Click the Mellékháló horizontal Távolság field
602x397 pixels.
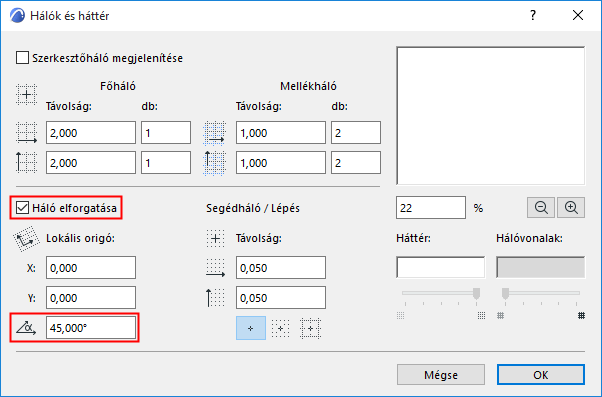[x=281, y=133]
